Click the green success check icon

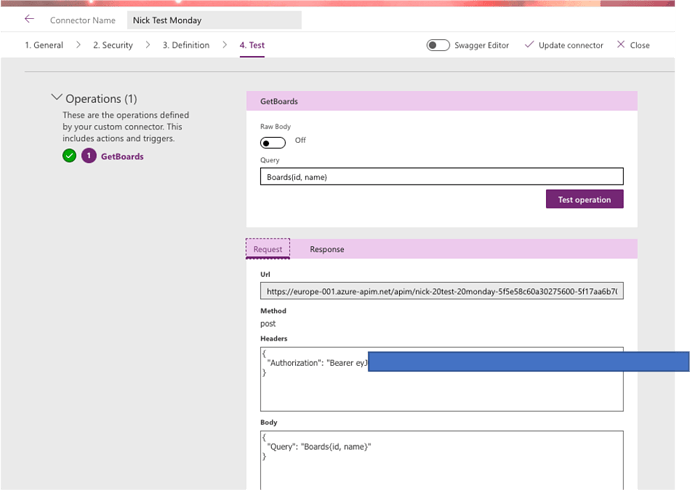point(69,156)
